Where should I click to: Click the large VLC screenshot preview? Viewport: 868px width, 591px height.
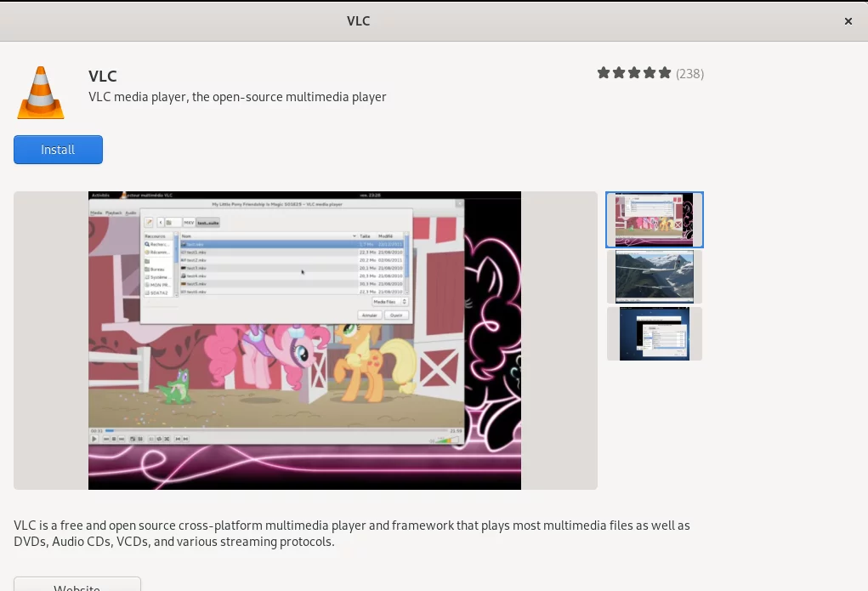pyautogui.click(x=304, y=340)
